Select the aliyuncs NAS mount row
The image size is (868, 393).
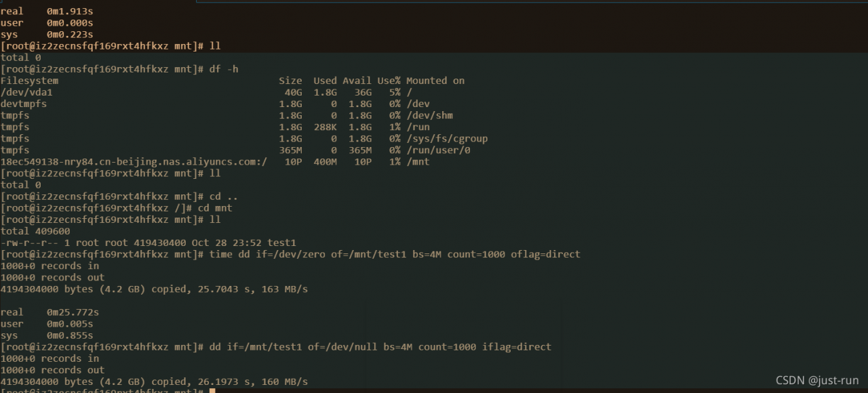click(215, 162)
